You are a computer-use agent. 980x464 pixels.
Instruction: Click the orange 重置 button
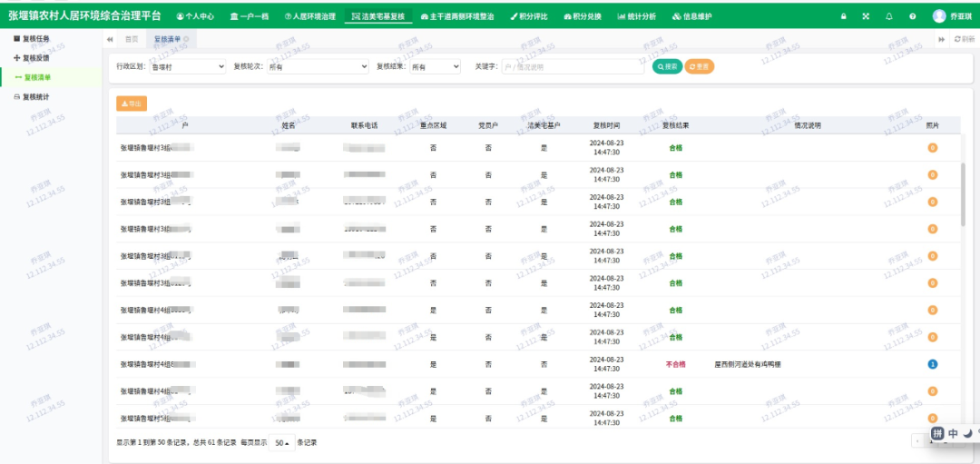click(x=699, y=66)
